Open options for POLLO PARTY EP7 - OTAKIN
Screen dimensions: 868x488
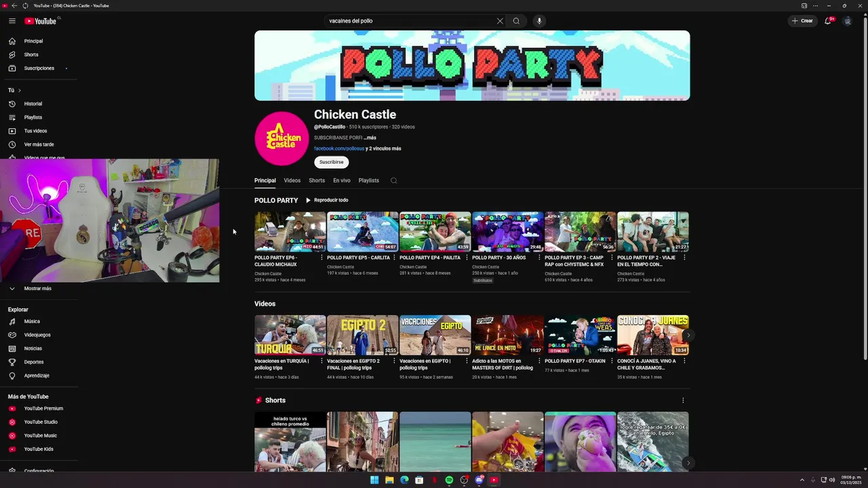click(x=612, y=361)
